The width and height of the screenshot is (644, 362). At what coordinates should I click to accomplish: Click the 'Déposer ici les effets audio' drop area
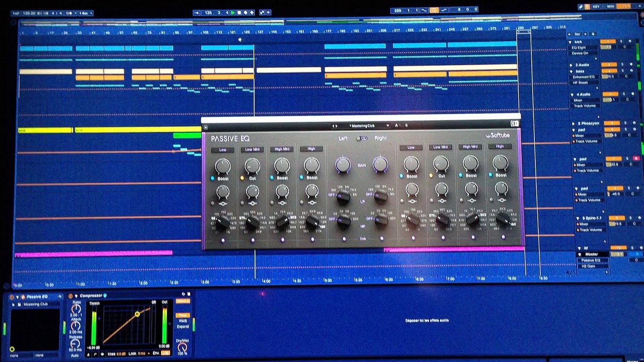[427, 320]
